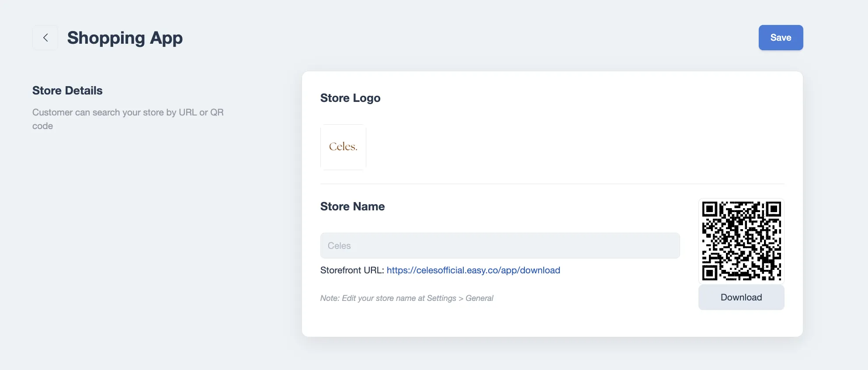Click the Save button
Screen dimensions: 868x370
point(781,38)
